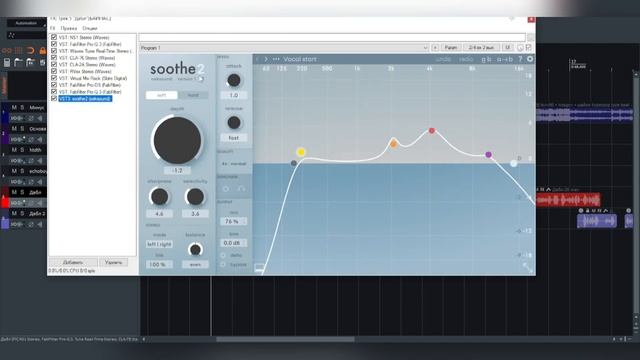Viewport: 640px width, 360px height.
Task: Click the UI button in FX window
Action: [x=507, y=48]
